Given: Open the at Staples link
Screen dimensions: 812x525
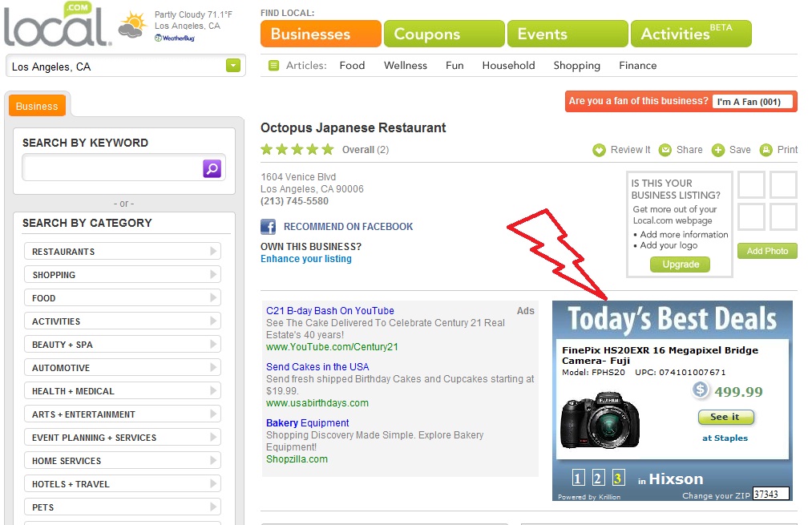Looking at the screenshot, I should [x=725, y=438].
